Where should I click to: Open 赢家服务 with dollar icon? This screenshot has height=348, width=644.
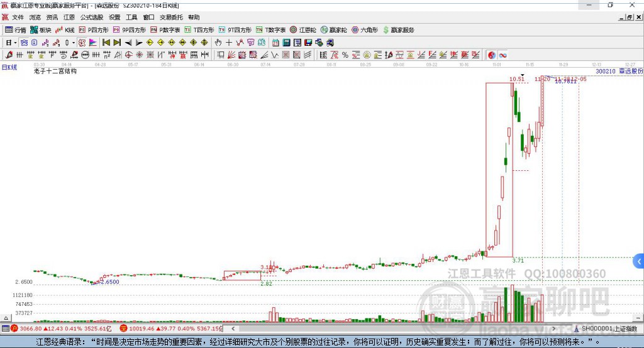point(399,30)
